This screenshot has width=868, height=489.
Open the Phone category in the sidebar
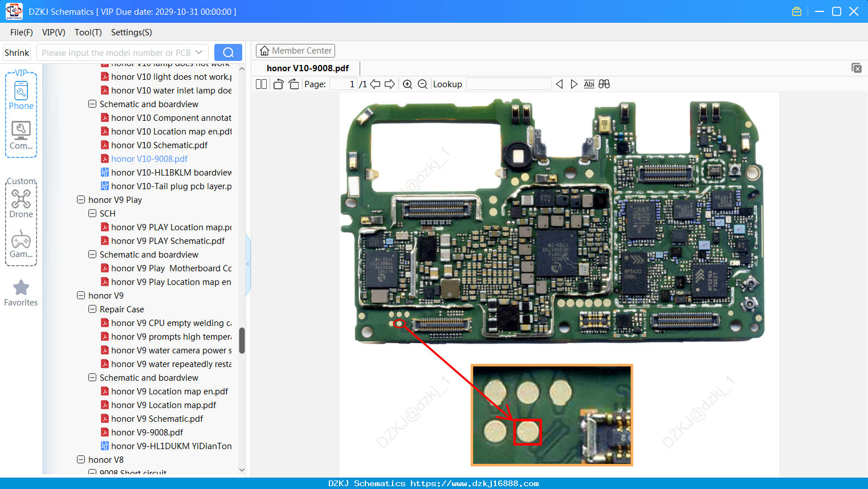point(21,96)
